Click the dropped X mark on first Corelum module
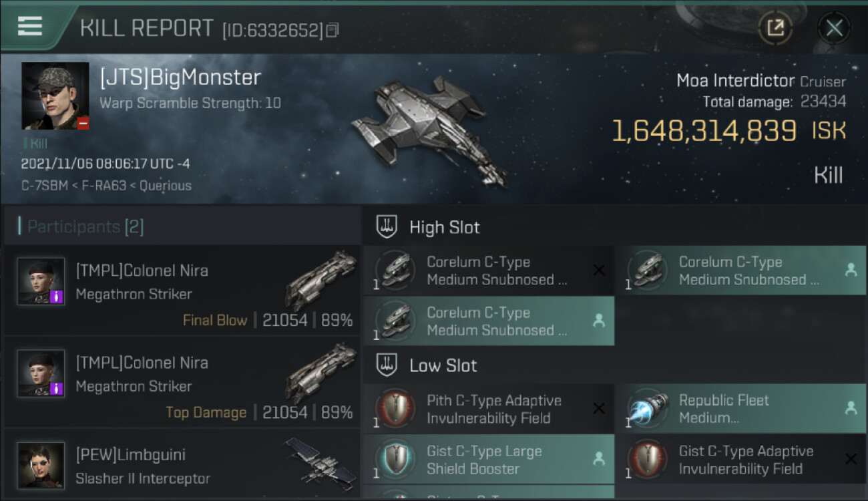The image size is (868, 501). (599, 270)
